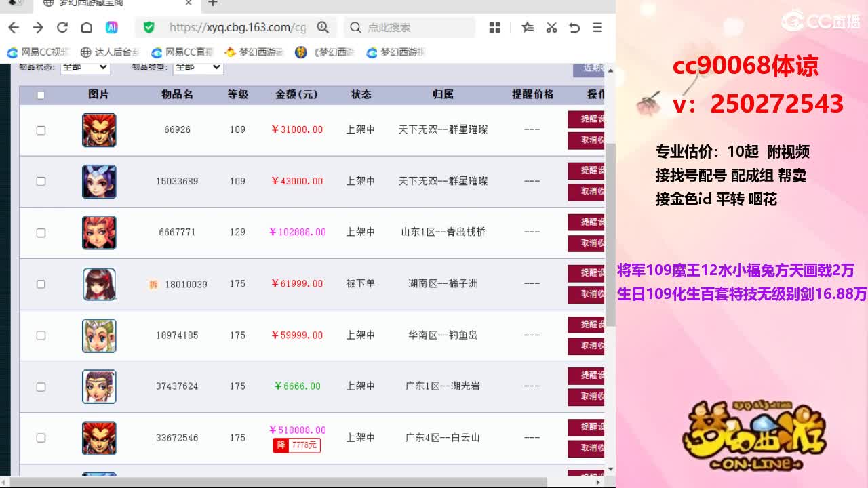Check the box for item 6667771
This screenshot has height=488, width=868.
click(x=41, y=232)
